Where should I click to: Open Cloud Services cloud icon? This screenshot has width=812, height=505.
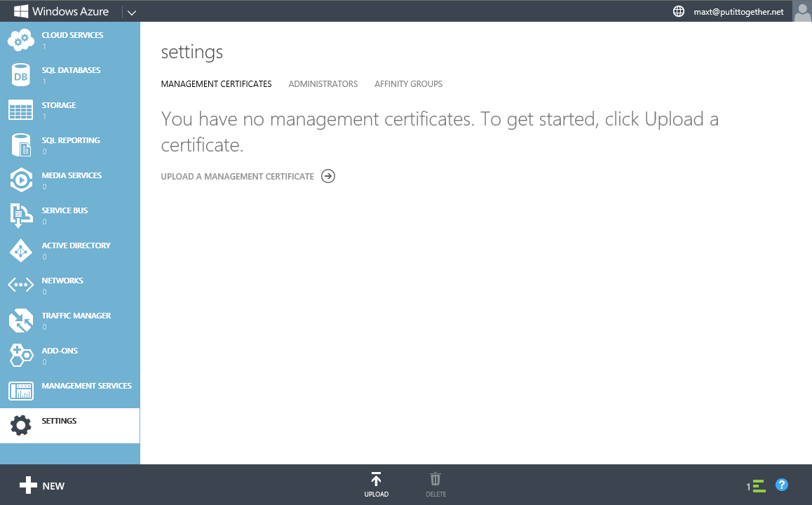click(21, 40)
